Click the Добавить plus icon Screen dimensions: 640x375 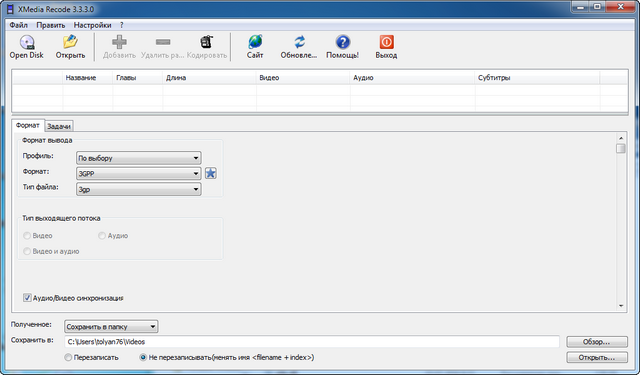[x=119, y=42]
